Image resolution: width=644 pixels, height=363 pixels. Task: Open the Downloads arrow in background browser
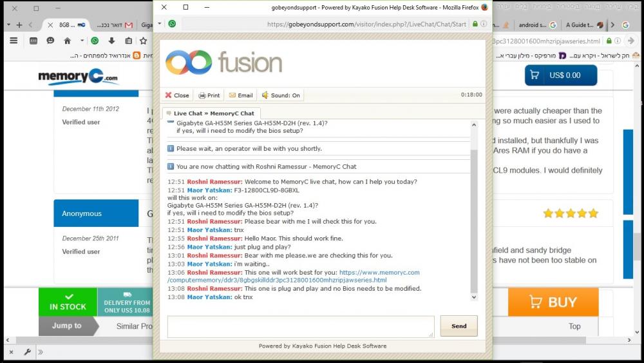[111, 41]
